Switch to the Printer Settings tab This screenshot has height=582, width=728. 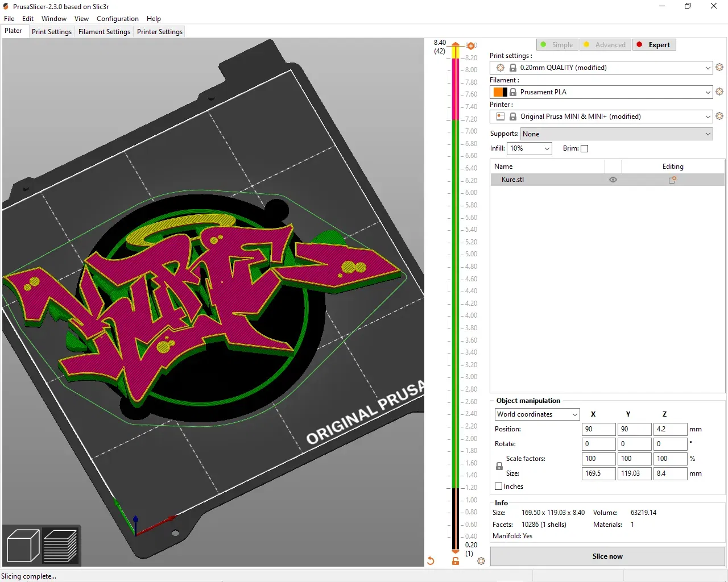coord(160,32)
